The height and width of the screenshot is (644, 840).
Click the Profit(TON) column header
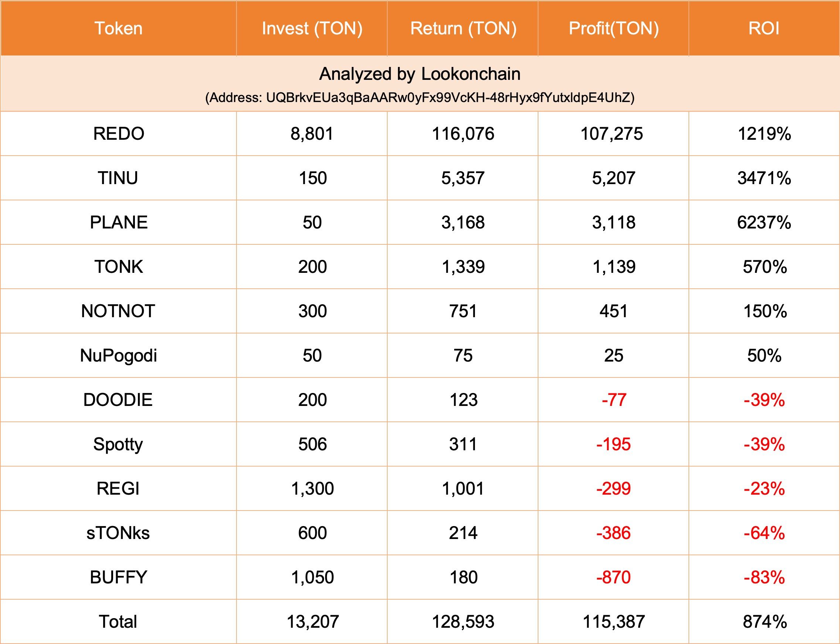613,28
